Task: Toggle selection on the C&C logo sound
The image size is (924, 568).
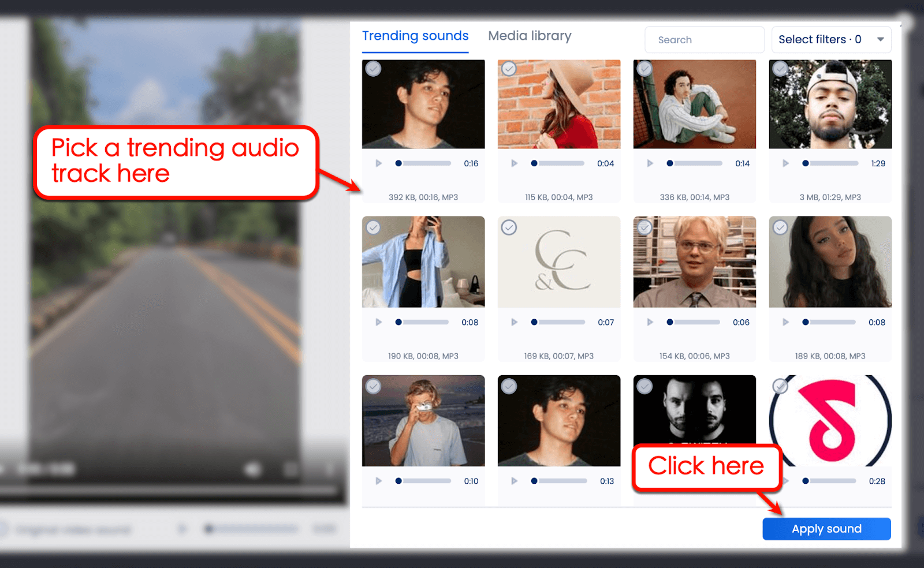Action: pyautogui.click(x=509, y=227)
